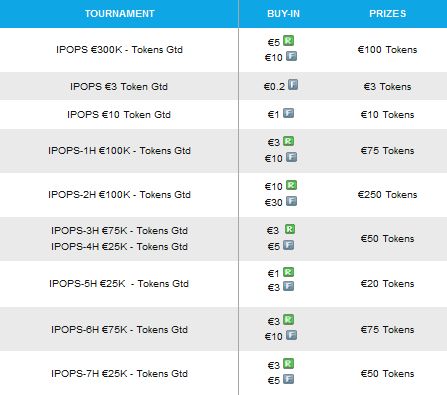The height and width of the screenshot is (395, 447).
Task: Click blue F icon beside €30 buy-in
Action: (x=291, y=201)
